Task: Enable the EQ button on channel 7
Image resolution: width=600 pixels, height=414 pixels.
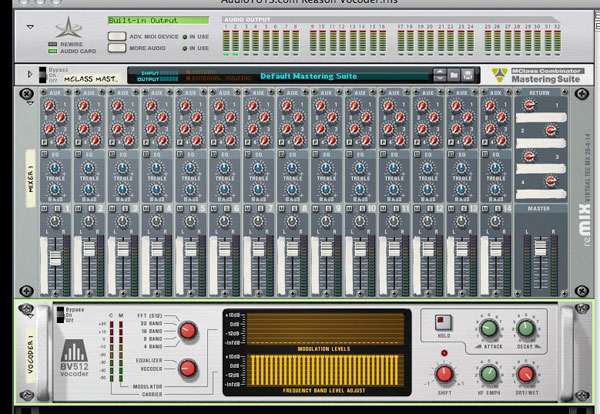Action: (x=248, y=154)
